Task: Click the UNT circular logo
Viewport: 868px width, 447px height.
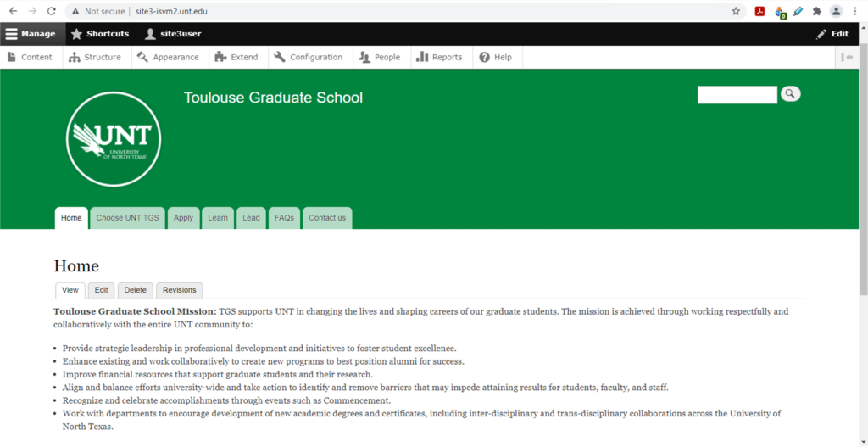Action: pyautogui.click(x=114, y=139)
